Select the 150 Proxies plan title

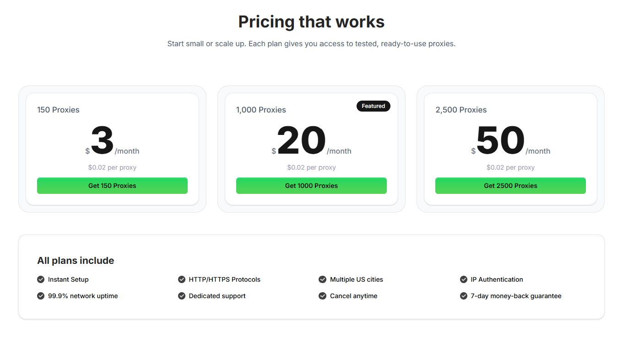[58, 110]
